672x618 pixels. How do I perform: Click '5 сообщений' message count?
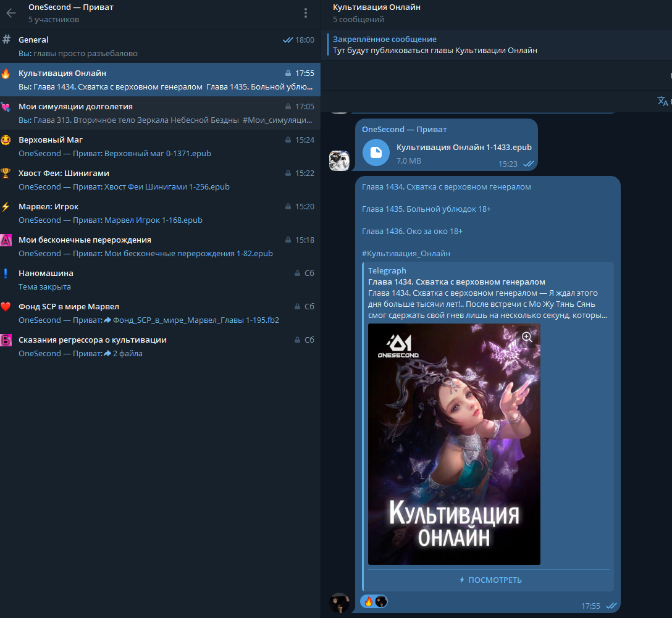(x=358, y=20)
